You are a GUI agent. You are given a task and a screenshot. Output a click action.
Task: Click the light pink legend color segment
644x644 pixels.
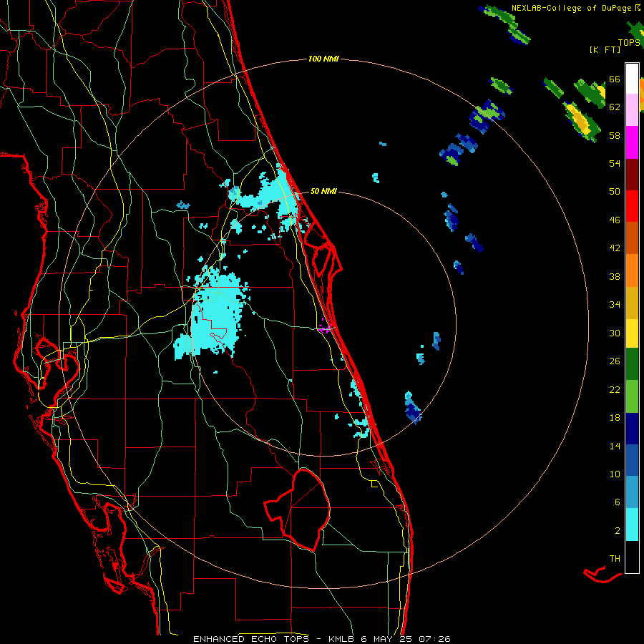[632, 109]
